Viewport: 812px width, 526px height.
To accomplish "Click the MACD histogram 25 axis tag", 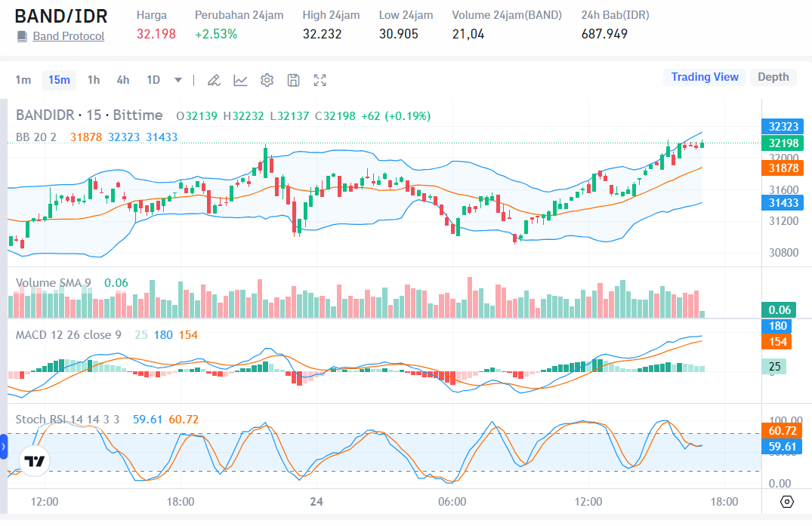I will pyautogui.click(x=774, y=367).
